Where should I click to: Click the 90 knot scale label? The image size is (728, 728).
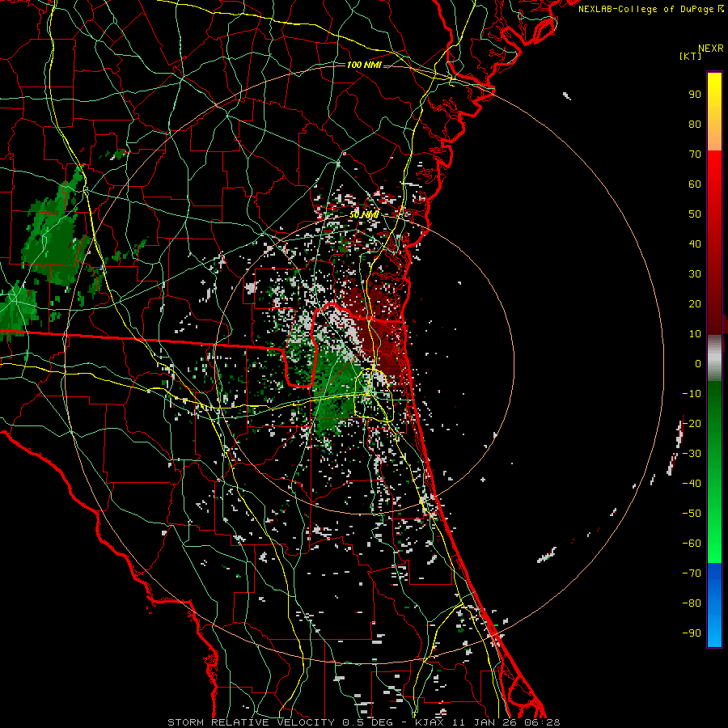point(695,95)
